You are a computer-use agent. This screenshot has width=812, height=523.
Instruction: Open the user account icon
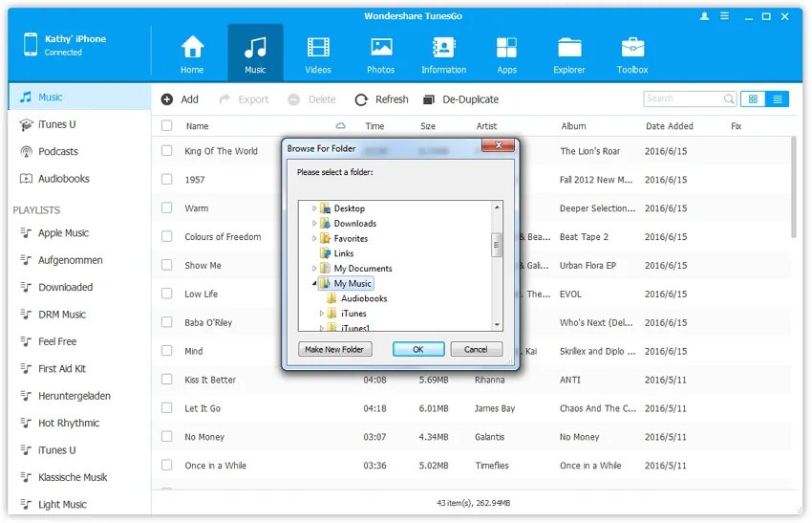tap(704, 16)
